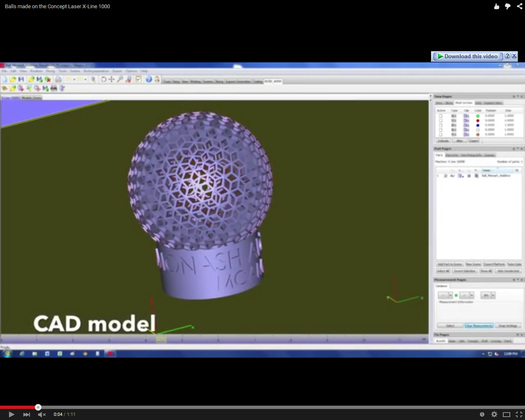
Task: Close the Download this video bar
Action: (x=514, y=56)
